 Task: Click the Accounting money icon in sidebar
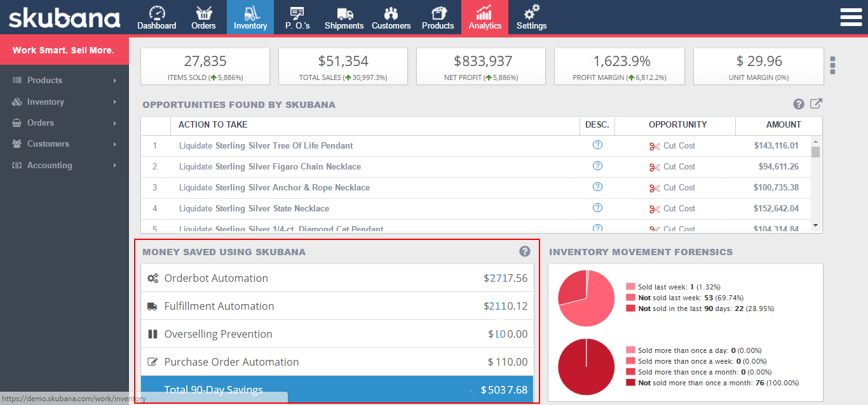(x=17, y=165)
